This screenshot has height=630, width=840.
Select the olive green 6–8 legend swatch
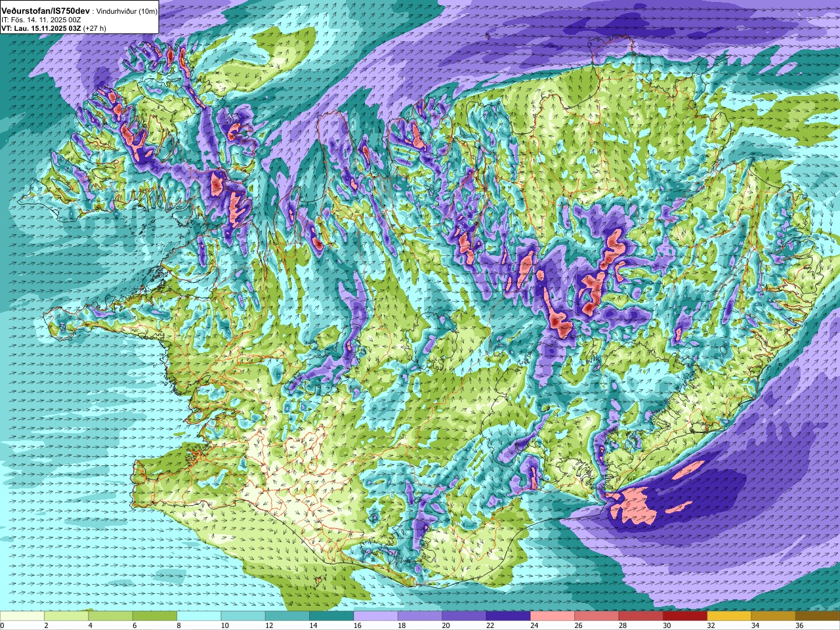155,616
